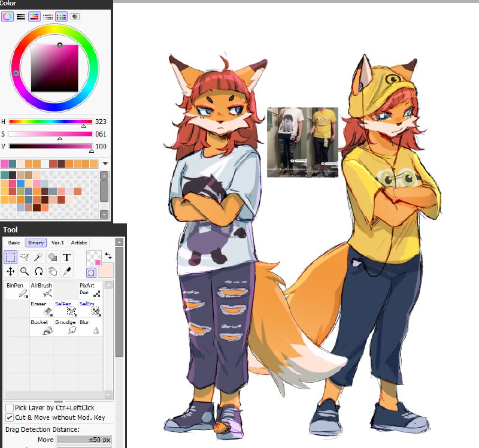Pick the Move tool
479x448 pixels.
coord(11,271)
